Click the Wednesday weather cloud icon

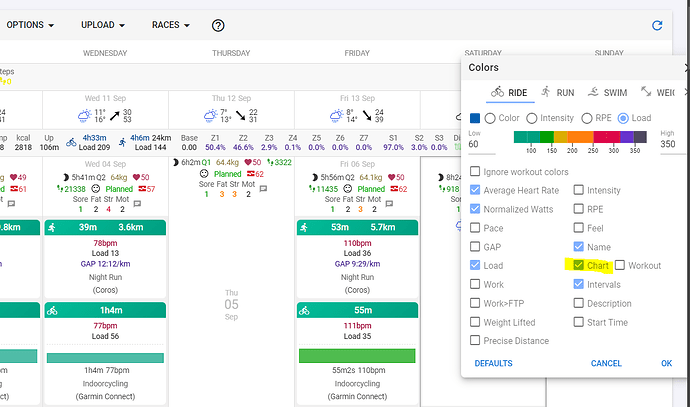(x=84, y=116)
